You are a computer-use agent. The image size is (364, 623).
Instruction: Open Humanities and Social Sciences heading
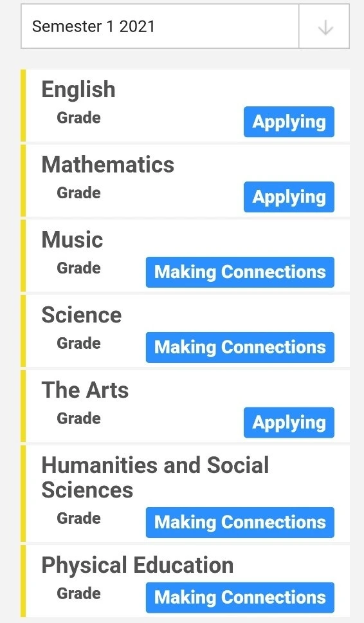(x=155, y=477)
